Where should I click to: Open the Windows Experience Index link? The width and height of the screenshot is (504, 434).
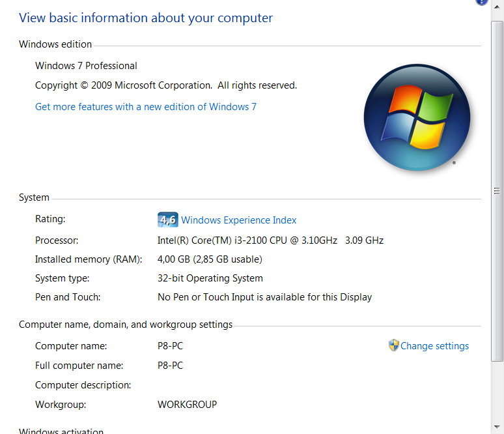(238, 220)
